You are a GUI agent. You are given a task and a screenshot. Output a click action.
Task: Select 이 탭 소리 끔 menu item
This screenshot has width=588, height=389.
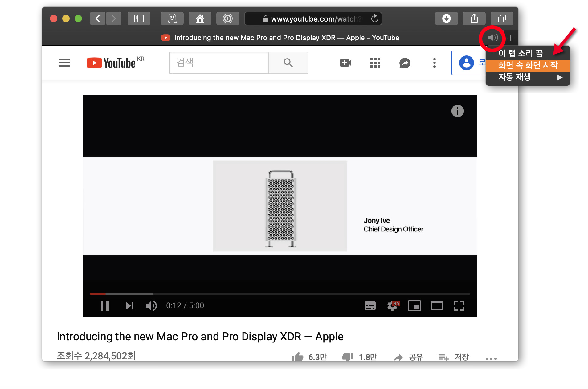coord(528,53)
